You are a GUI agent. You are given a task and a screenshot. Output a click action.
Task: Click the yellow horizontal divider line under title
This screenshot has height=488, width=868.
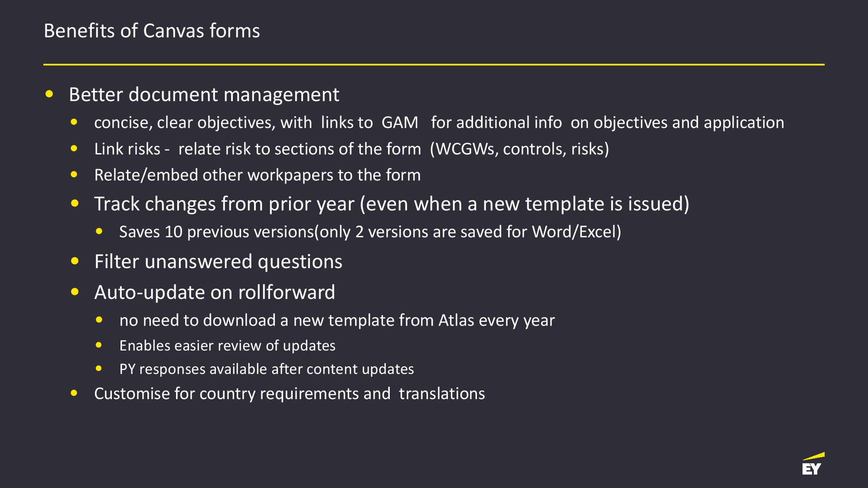(x=434, y=65)
